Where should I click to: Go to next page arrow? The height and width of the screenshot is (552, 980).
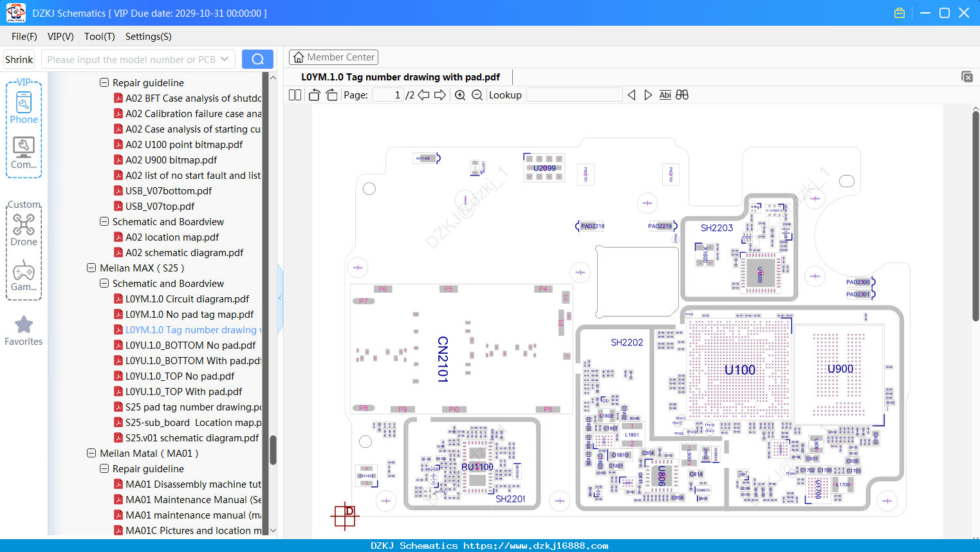pos(440,95)
